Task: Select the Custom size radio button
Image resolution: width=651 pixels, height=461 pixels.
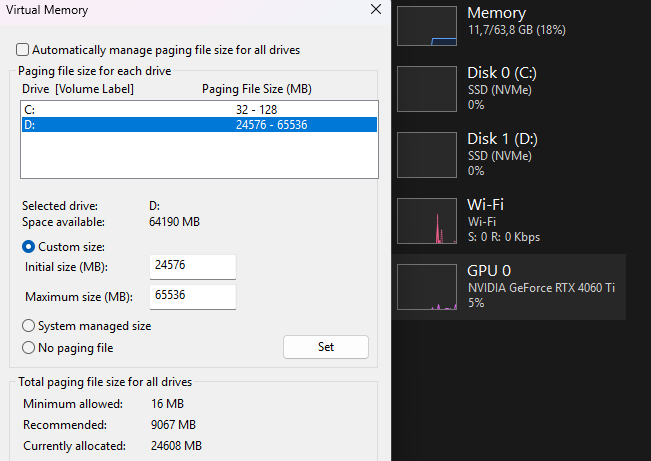Action: pos(29,246)
